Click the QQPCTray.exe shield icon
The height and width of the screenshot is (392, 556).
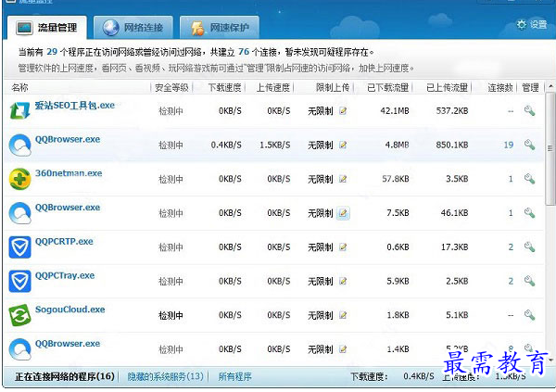point(19,281)
